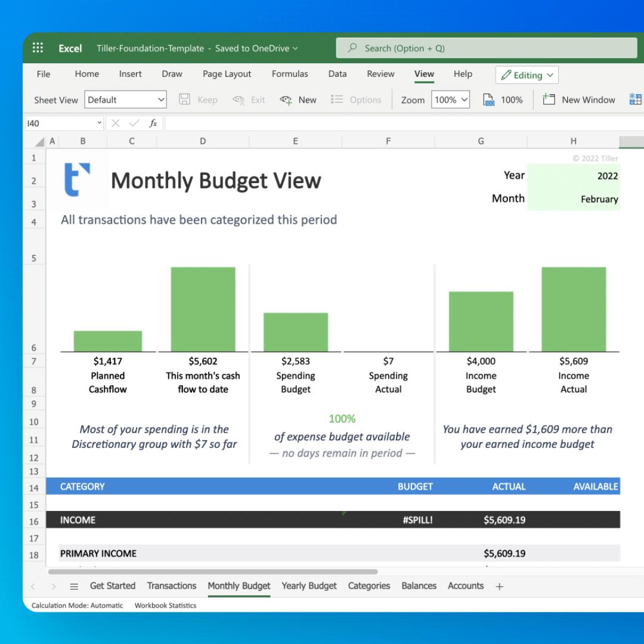
Task: Reset zoom with the 100% page icon
Action: coord(488,100)
